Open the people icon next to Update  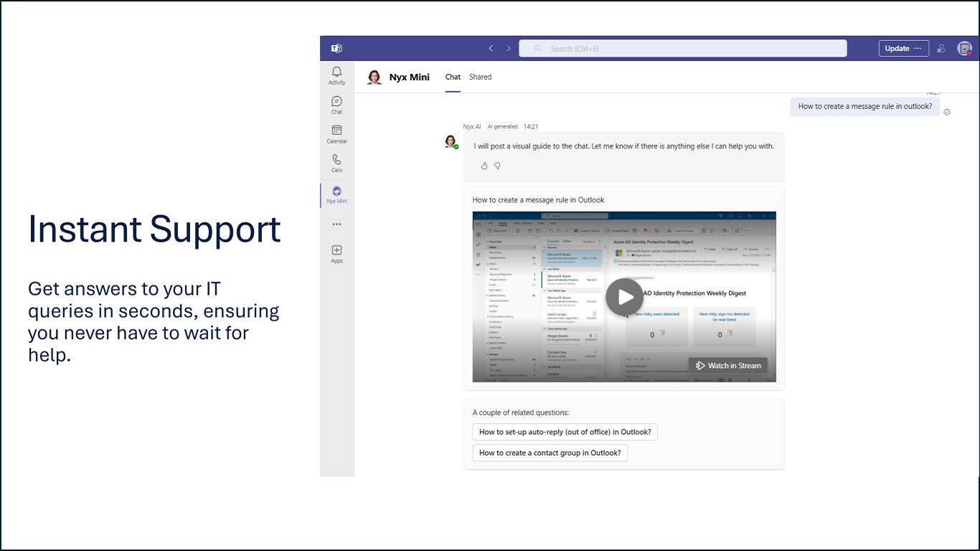point(941,49)
